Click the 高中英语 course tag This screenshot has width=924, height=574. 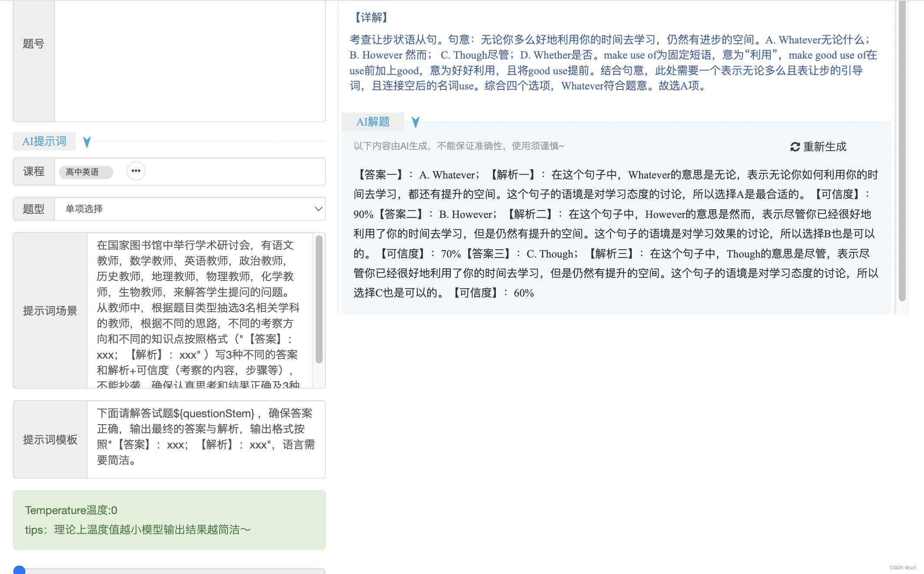tap(86, 172)
